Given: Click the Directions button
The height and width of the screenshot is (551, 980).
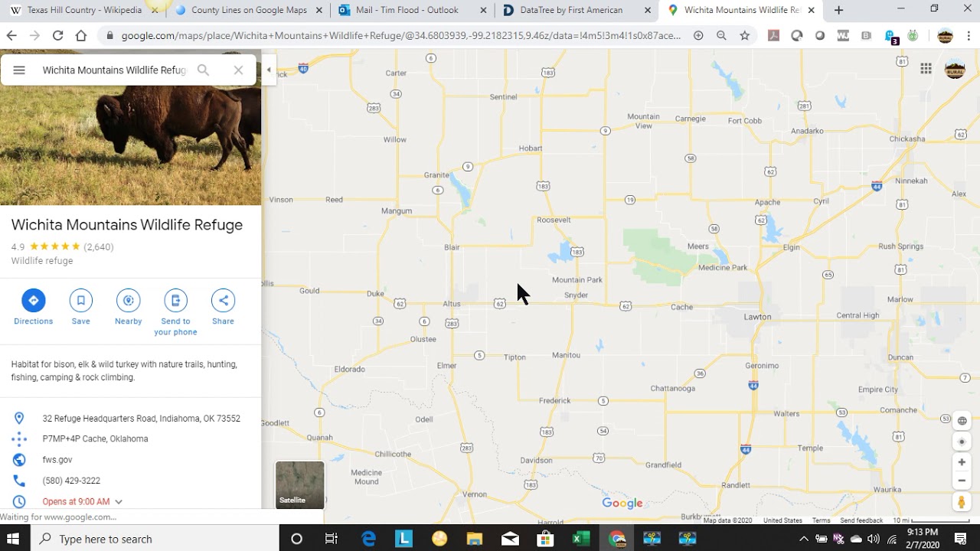Looking at the screenshot, I should pyautogui.click(x=33, y=308).
